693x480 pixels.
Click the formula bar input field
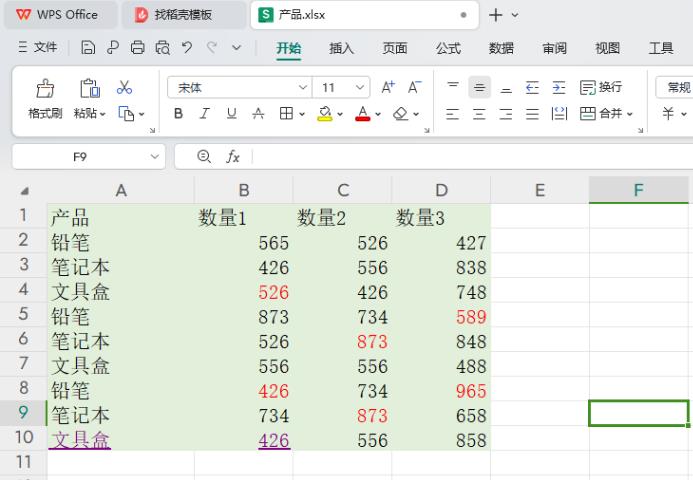pyautogui.click(x=473, y=156)
